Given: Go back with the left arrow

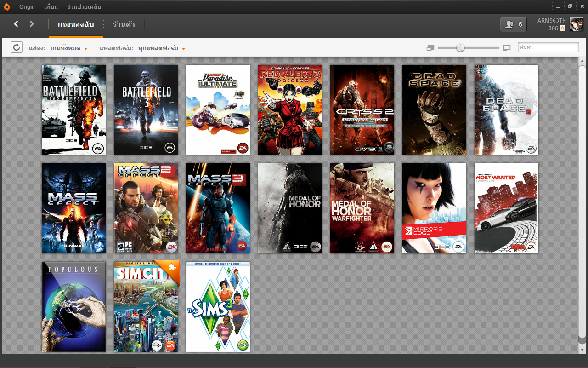Looking at the screenshot, I should click(x=16, y=24).
